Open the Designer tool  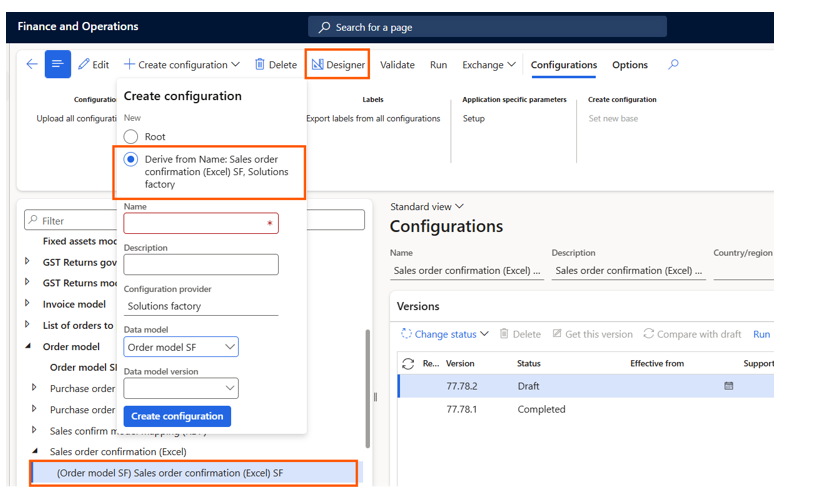(338, 65)
